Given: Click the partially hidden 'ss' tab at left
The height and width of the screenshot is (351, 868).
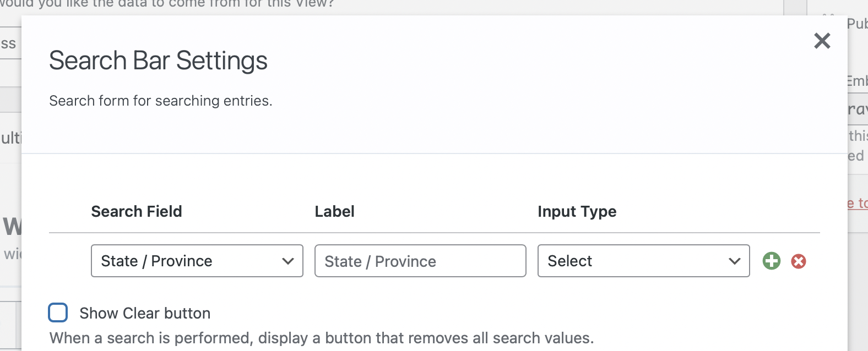Looking at the screenshot, I should click(x=9, y=44).
